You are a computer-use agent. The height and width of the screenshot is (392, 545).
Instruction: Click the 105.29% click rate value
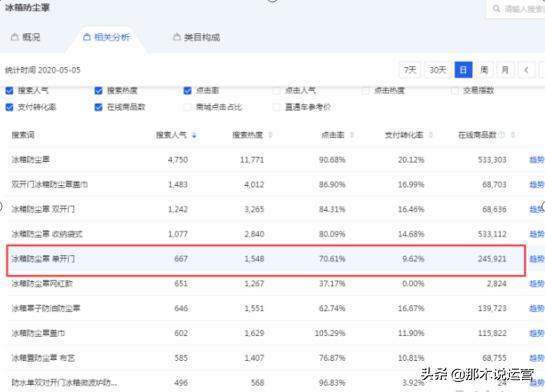[330, 333]
